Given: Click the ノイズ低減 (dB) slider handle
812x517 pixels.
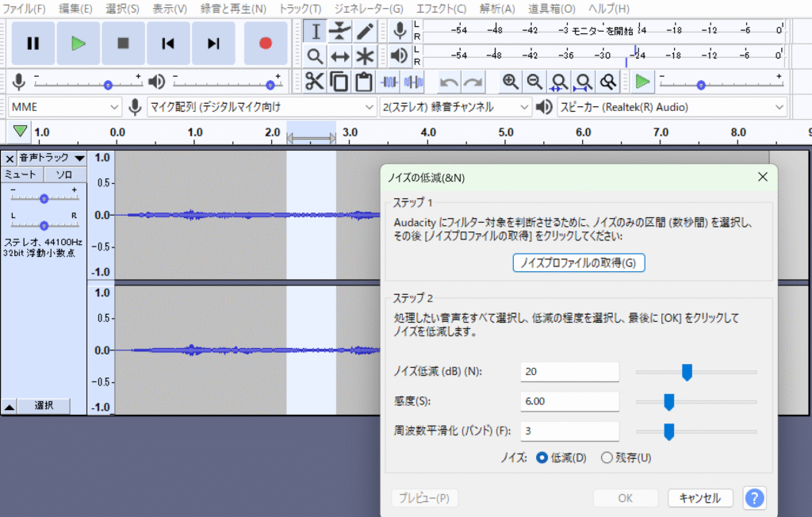Looking at the screenshot, I should (688, 372).
